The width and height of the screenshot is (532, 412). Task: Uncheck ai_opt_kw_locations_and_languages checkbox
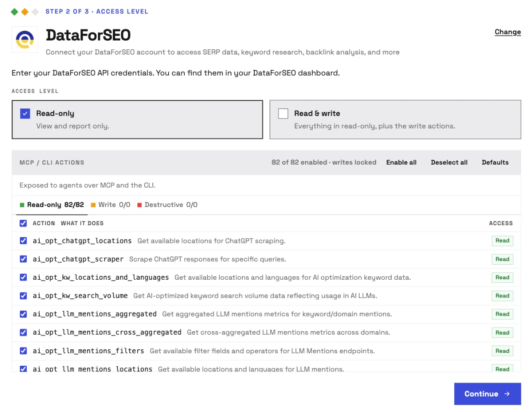(23, 277)
